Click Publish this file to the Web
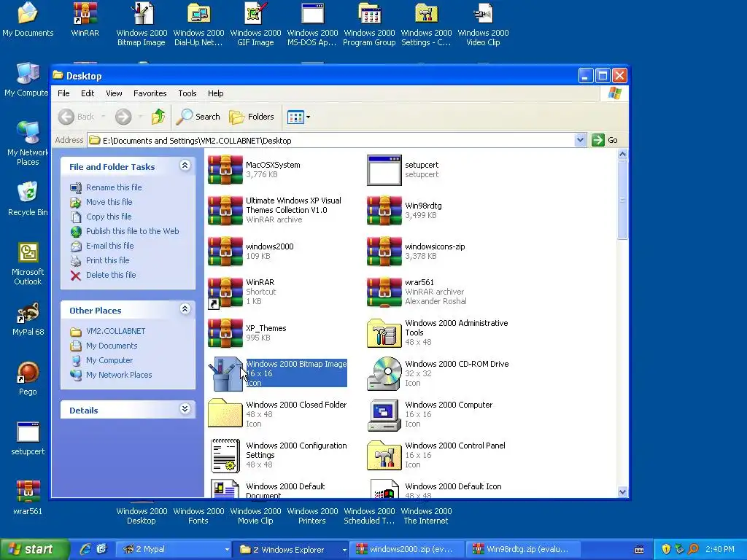This screenshot has width=747, height=560. [x=133, y=231]
